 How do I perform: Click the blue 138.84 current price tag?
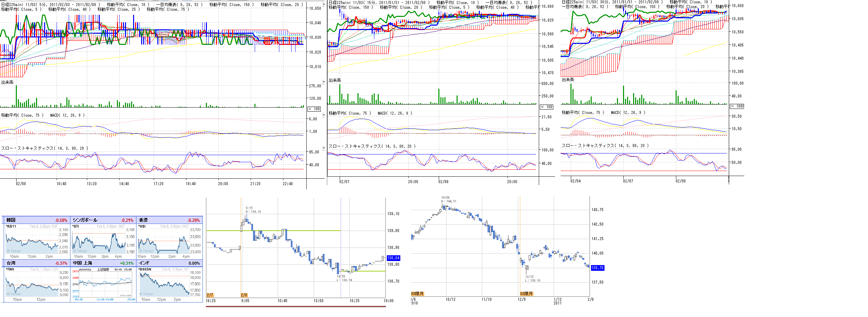[x=393, y=258]
